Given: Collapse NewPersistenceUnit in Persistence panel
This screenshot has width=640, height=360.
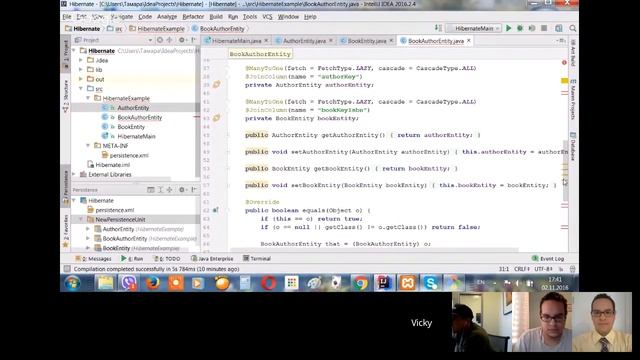Looking at the screenshot, I should click(81, 219).
